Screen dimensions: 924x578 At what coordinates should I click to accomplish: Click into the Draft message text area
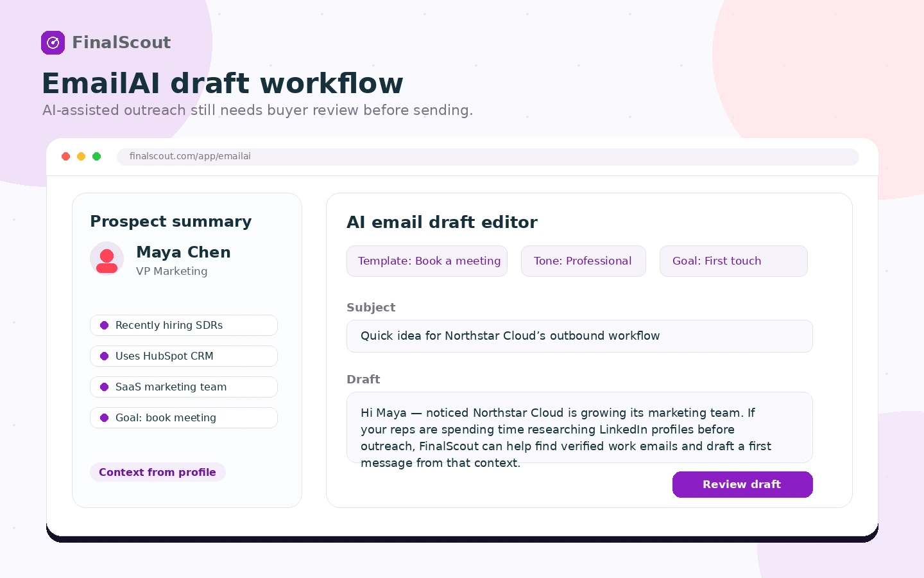coord(579,428)
